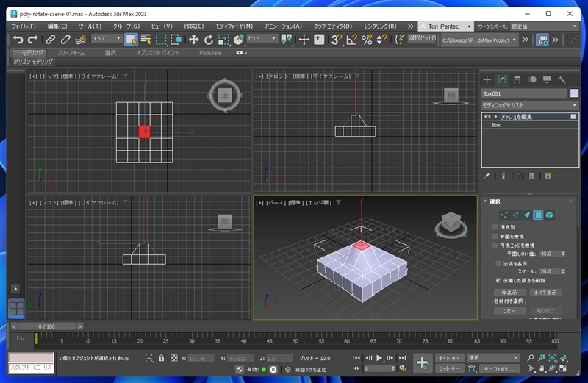Screen dimensions: 588x383
Task: Open the project path dropdown
Action: (x=479, y=40)
